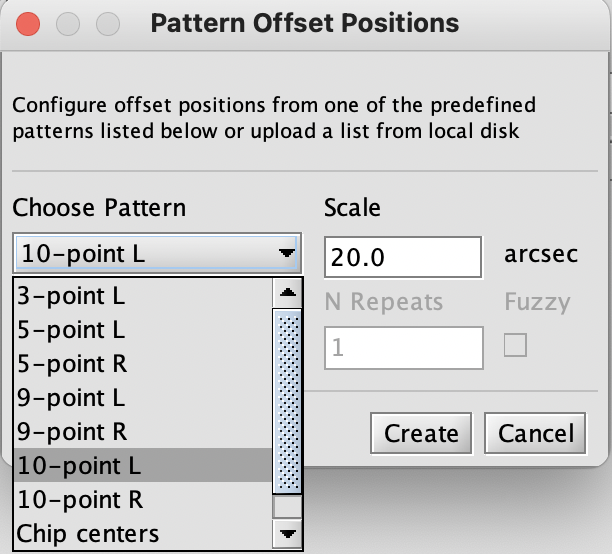Pick the 9-point L pattern

click(143, 397)
